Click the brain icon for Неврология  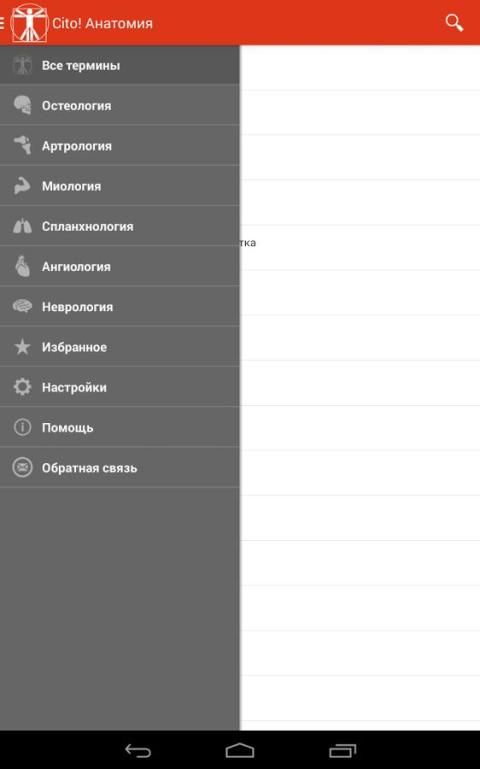[x=22, y=307]
